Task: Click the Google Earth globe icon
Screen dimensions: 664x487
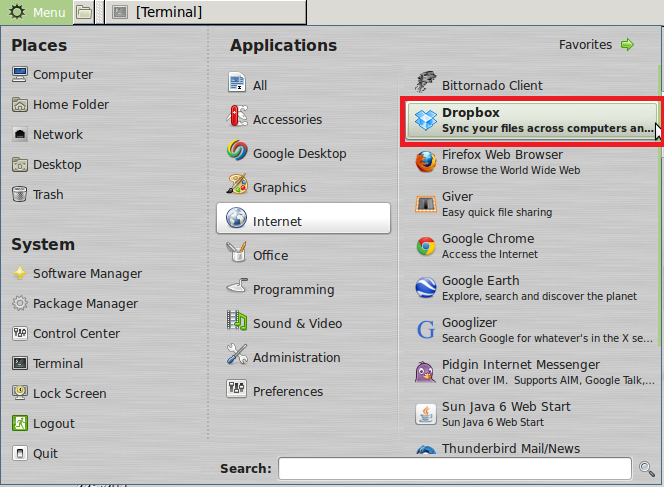Action: 426,288
